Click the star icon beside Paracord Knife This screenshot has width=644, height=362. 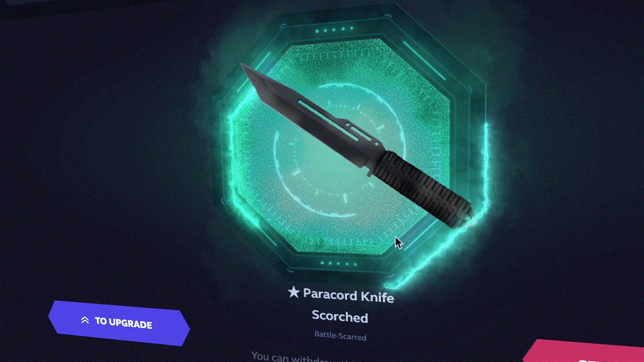click(293, 292)
